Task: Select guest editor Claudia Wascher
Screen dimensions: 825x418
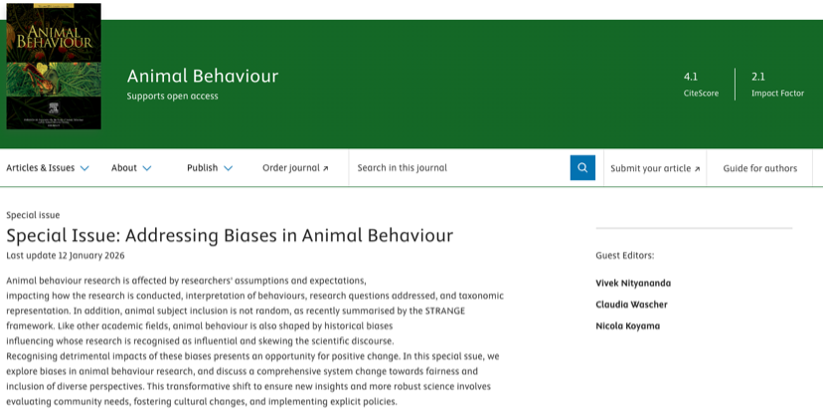Action: (x=631, y=305)
